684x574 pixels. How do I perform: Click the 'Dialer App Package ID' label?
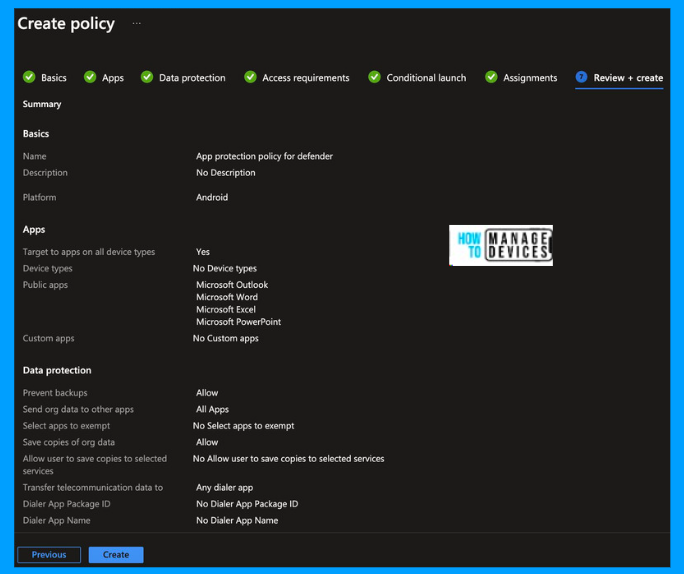[x=67, y=504]
